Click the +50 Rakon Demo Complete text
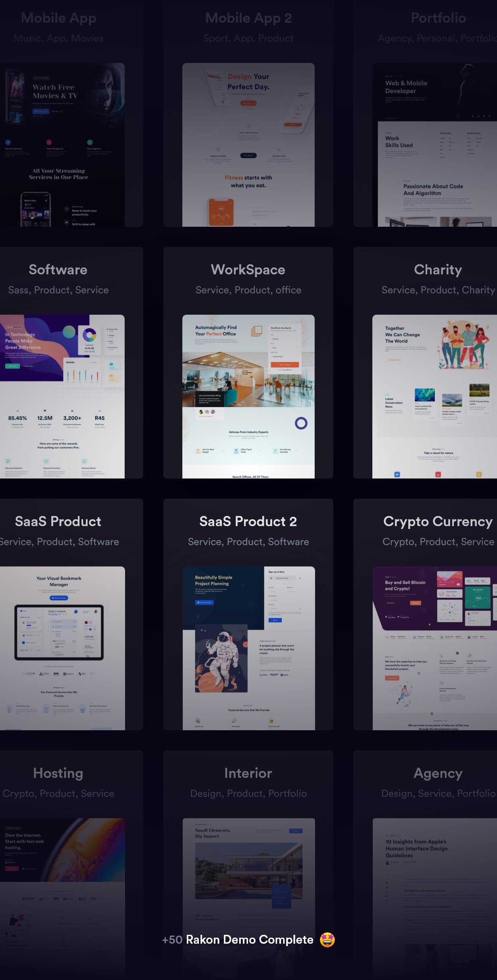Screen dimensions: 497x980 (238, 940)
